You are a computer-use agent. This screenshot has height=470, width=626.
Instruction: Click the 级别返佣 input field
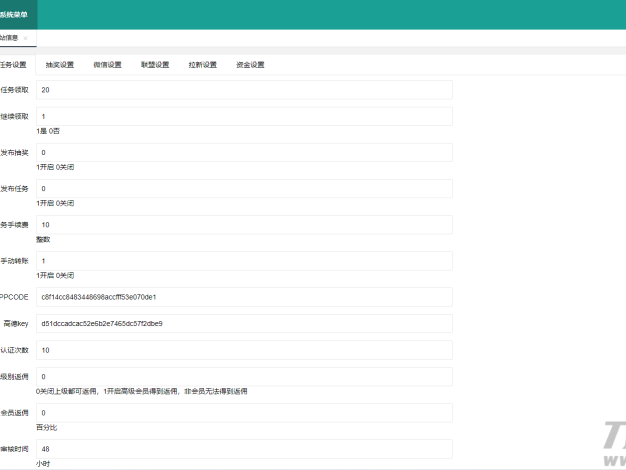tap(244, 377)
